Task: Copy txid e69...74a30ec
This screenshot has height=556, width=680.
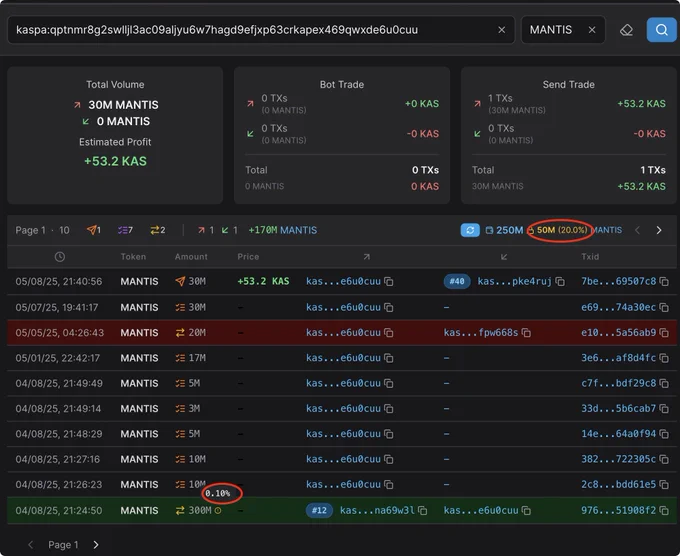Action: (x=664, y=307)
